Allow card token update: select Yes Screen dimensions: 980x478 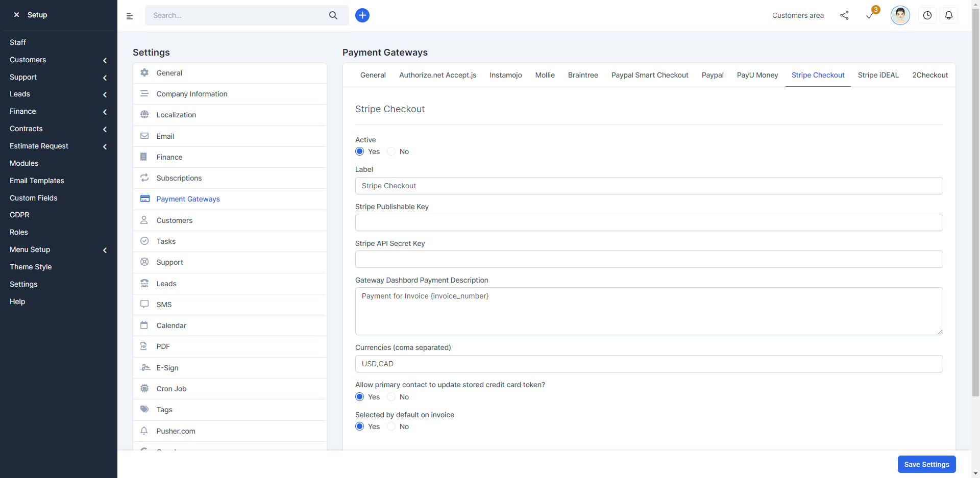[360, 397]
